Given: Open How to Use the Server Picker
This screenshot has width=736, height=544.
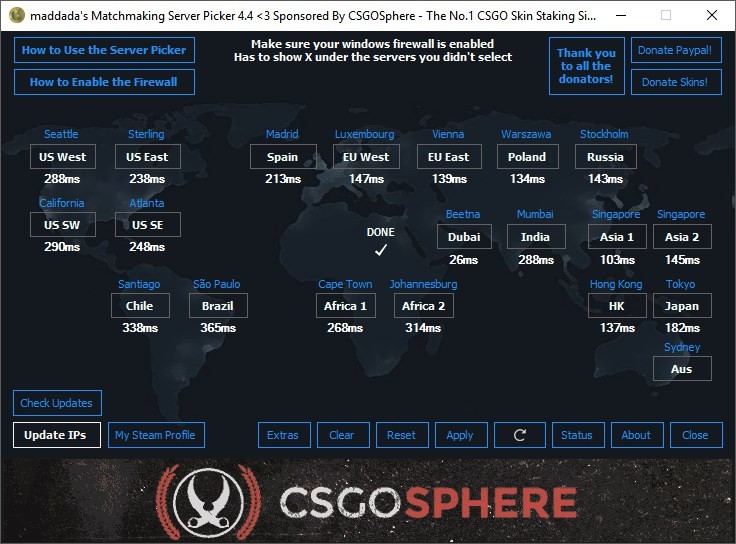Looking at the screenshot, I should [x=104, y=50].
